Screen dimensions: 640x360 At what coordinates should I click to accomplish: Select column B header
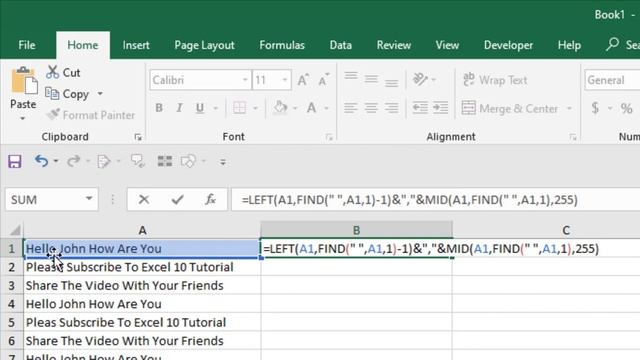[356, 230]
